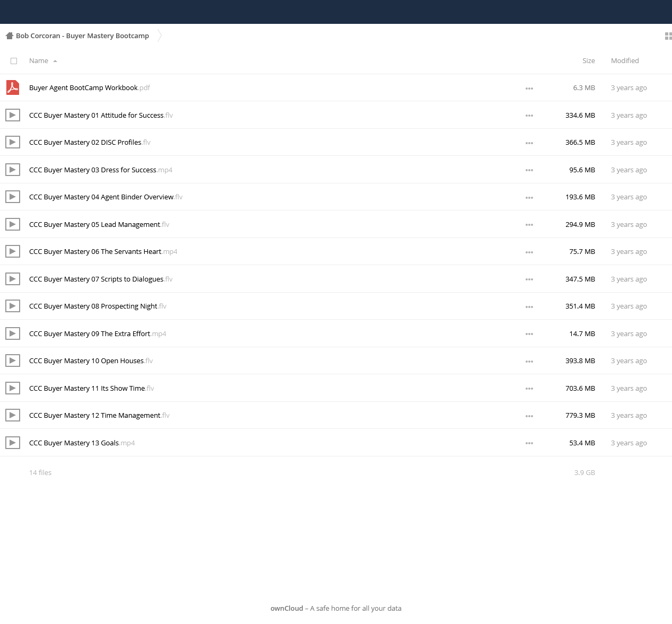Open the more actions menu for 01 Attitude for Success

click(x=529, y=116)
